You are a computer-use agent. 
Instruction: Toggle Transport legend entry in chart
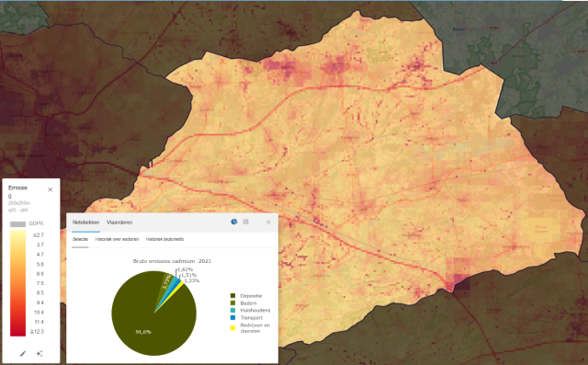pos(246,317)
